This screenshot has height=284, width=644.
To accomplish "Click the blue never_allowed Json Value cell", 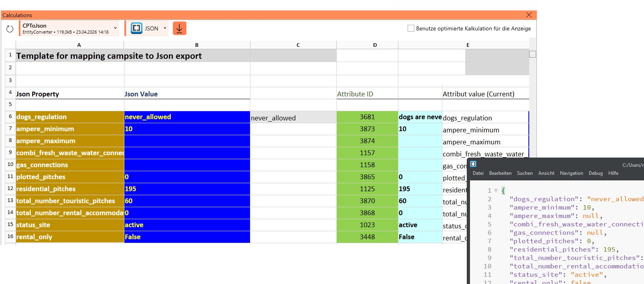I will coord(187,117).
